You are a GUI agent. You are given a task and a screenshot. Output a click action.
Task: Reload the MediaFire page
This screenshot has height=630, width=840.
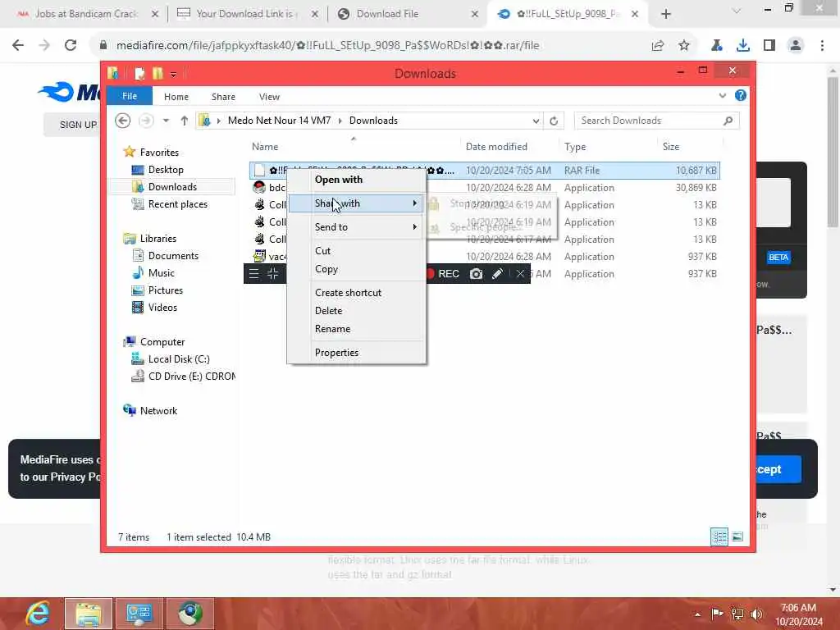coord(71,46)
